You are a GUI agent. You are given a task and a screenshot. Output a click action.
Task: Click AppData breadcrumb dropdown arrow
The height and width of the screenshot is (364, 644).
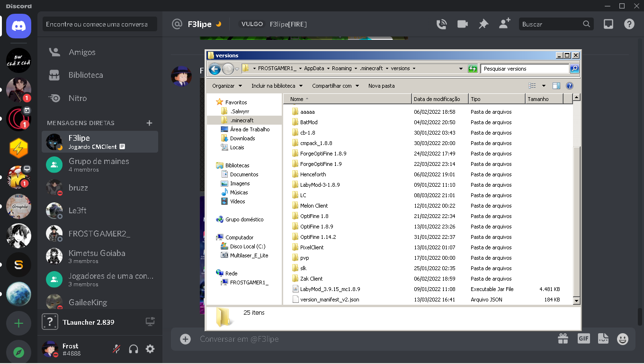[x=328, y=69]
